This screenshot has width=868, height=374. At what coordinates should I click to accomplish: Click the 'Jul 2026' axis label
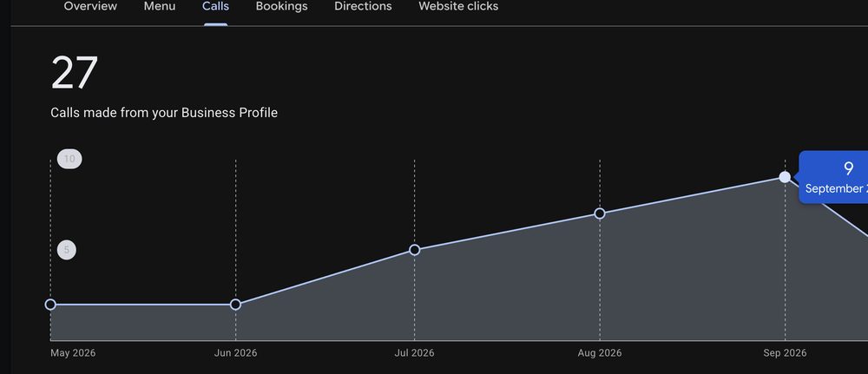click(415, 353)
